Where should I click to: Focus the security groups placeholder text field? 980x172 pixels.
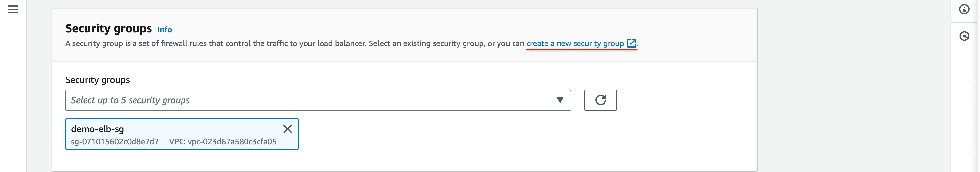tap(130, 100)
